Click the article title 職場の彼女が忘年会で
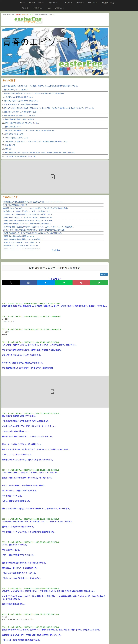 tap(55, 268)
